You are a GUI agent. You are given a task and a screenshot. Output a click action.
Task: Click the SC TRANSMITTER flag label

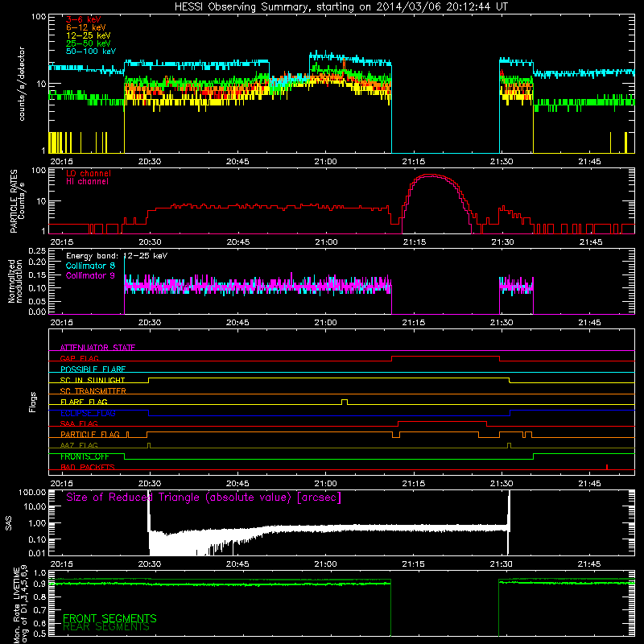click(93, 391)
